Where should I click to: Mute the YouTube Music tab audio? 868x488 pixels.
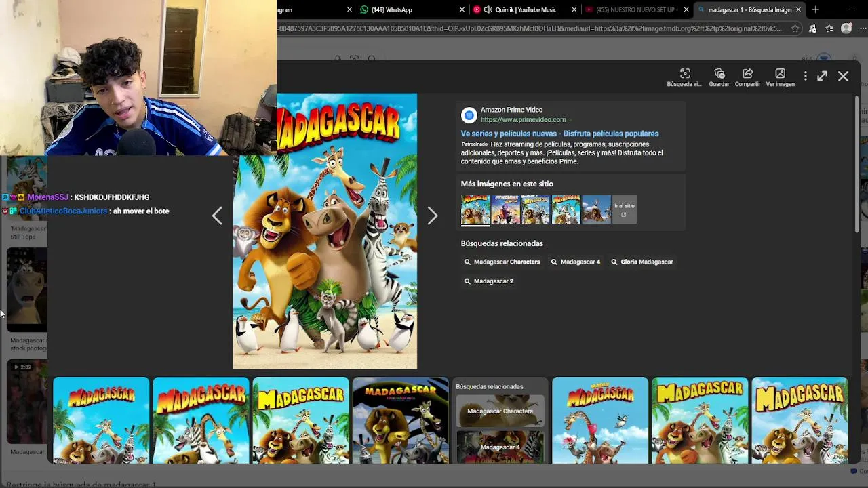(488, 9)
